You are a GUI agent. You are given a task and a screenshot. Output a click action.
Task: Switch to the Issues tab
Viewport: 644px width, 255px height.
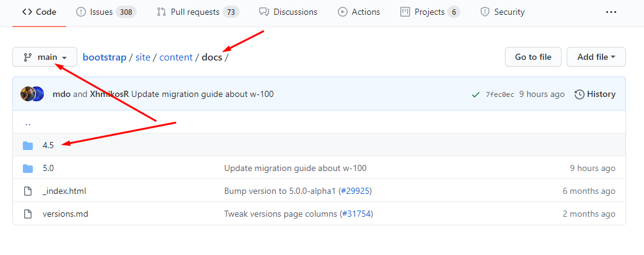coord(107,12)
